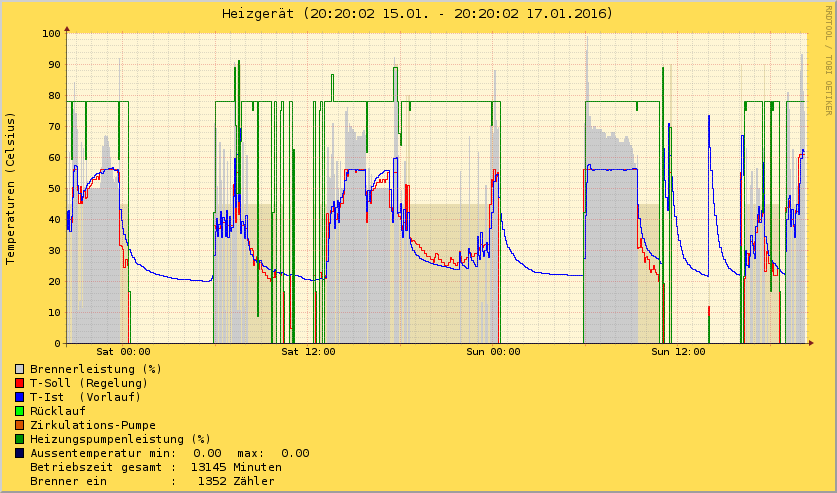Click the y-axis value 10

54,312
